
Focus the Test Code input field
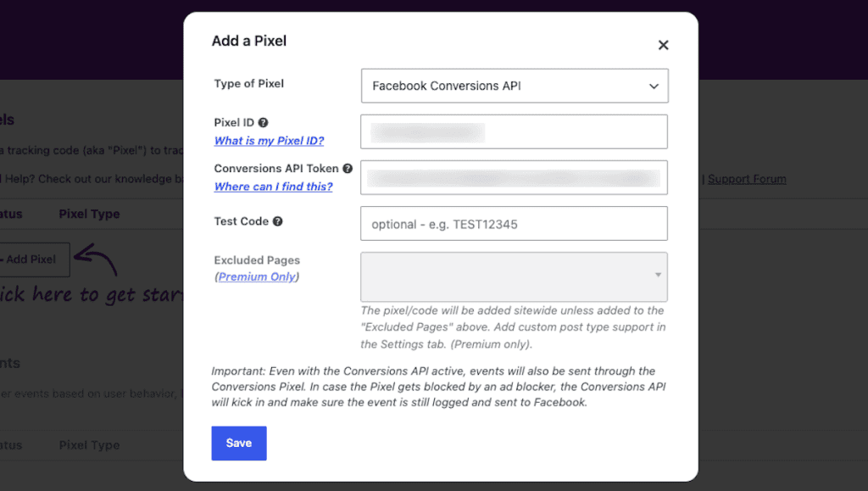514,224
